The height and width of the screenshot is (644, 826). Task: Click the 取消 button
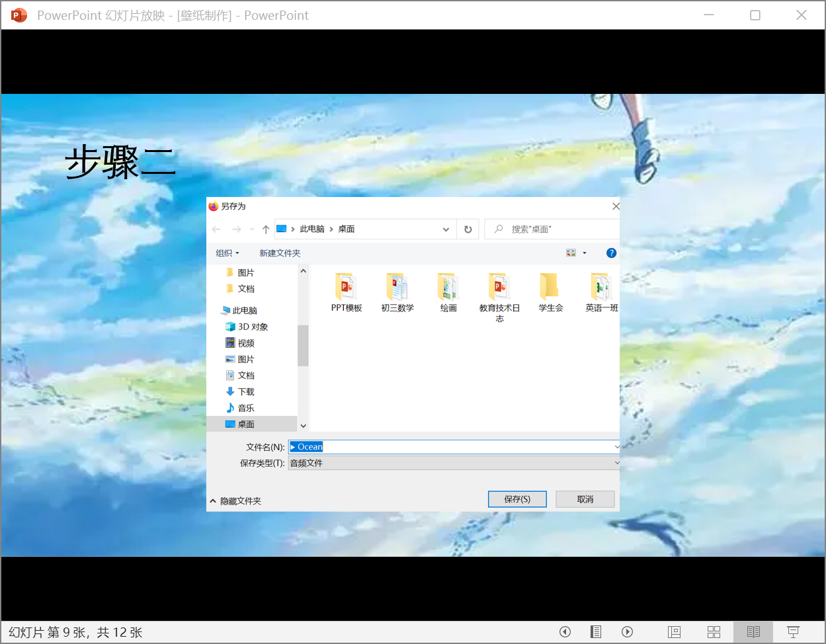pos(585,499)
